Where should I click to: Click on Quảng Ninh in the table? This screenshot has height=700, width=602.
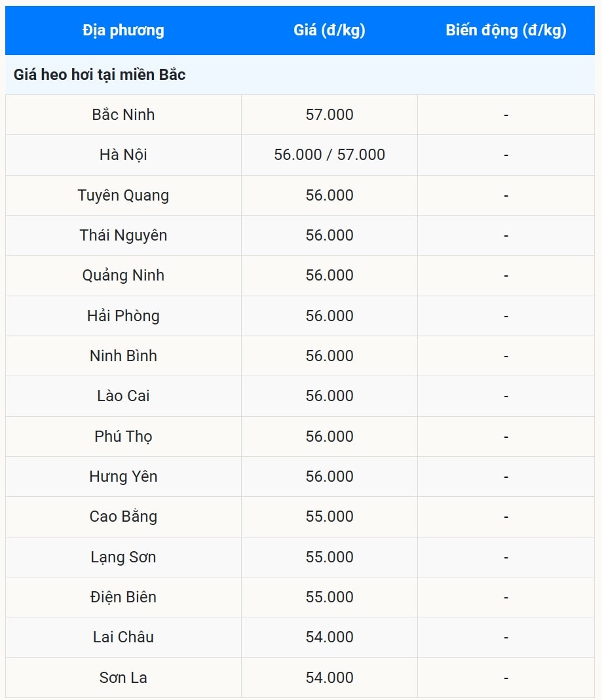click(123, 275)
